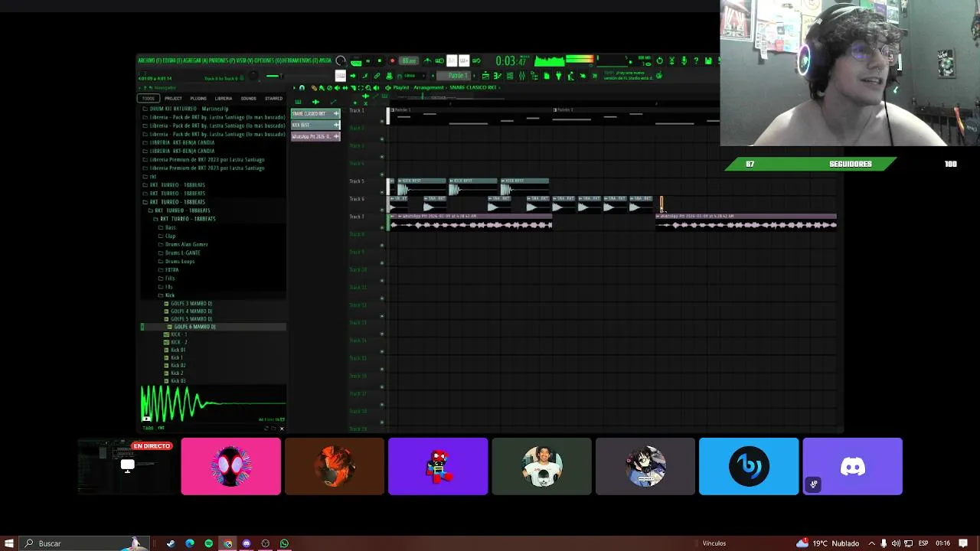This screenshot has height=551, width=980.
Task: Click the green arrow icon beside the white box
Action: [x=353, y=76]
